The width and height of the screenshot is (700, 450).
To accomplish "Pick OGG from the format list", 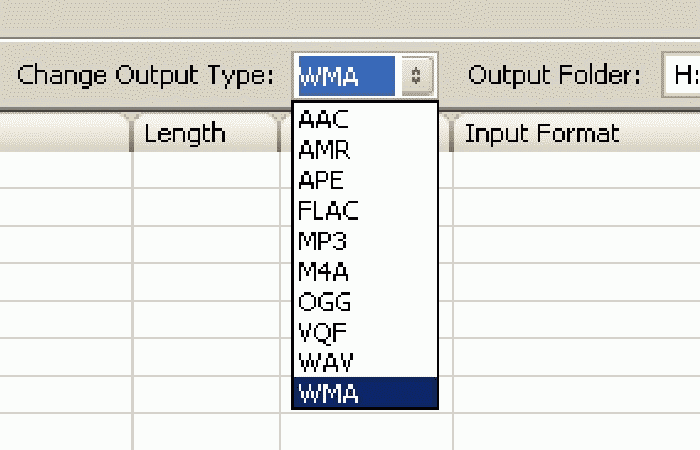I will pyautogui.click(x=364, y=301).
